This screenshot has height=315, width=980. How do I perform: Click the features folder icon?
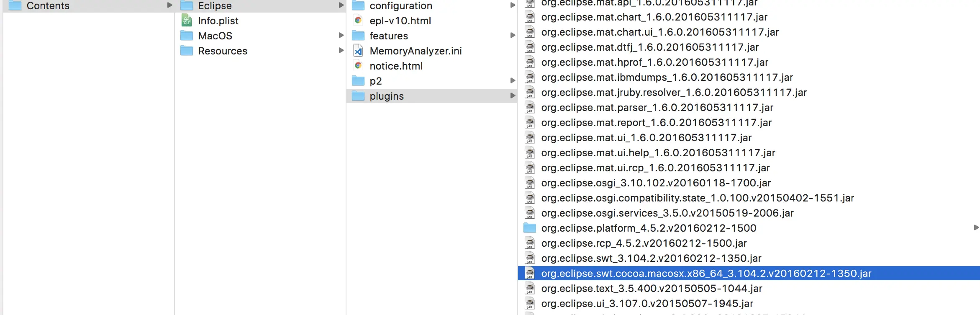pos(358,35)
